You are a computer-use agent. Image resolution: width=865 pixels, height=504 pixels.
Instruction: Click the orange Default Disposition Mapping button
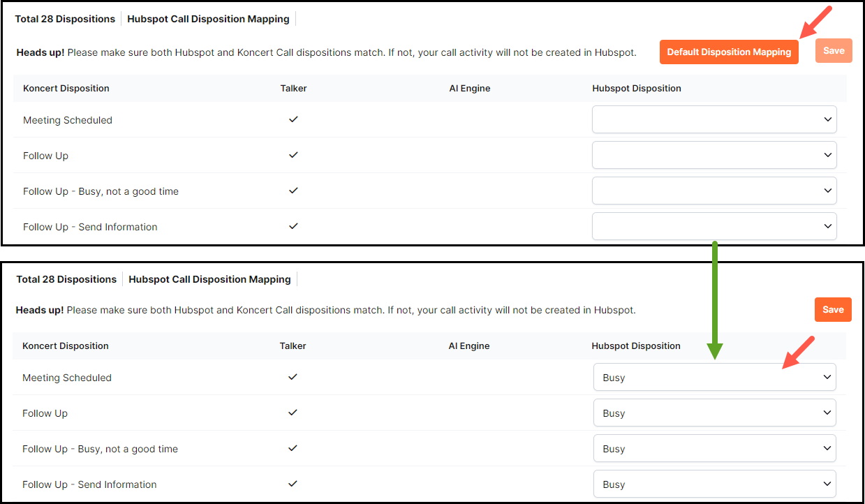(729, 52)
